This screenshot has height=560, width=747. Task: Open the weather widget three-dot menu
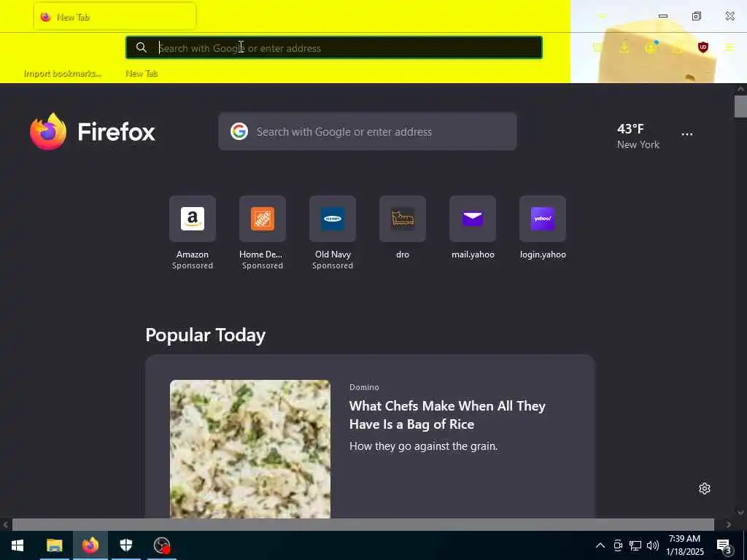click(687, 134)
